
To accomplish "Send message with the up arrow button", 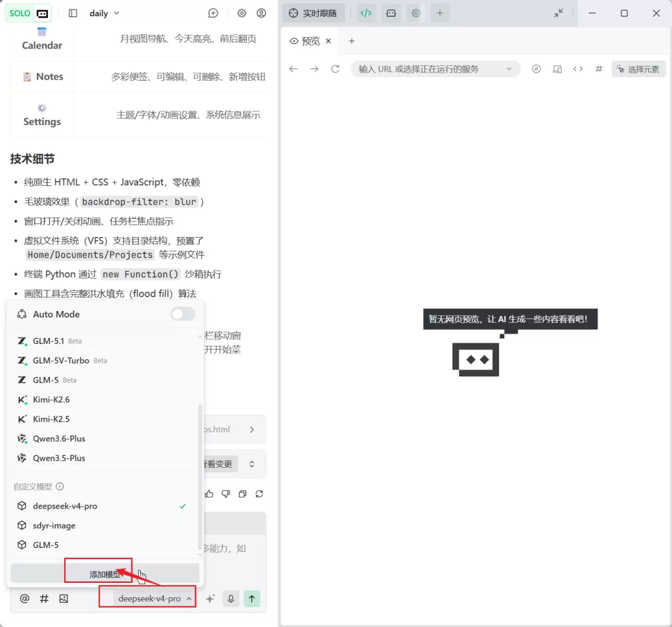I will click(252, 599).
